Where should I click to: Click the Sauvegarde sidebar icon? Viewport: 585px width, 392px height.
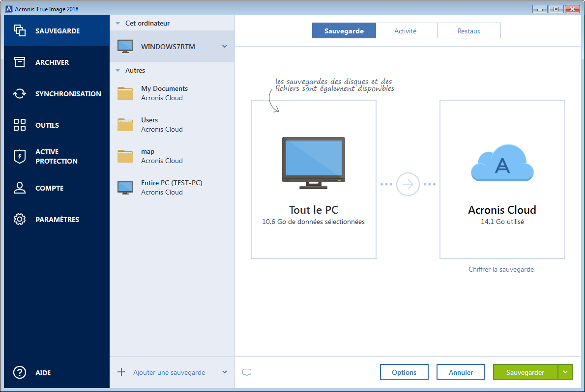[x=19, y=30]
